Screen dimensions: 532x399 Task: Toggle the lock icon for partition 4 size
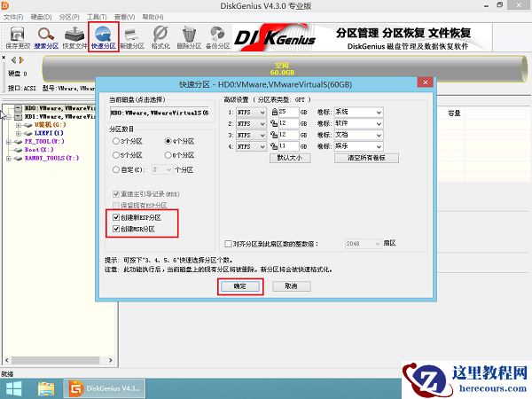pos(274,146)
